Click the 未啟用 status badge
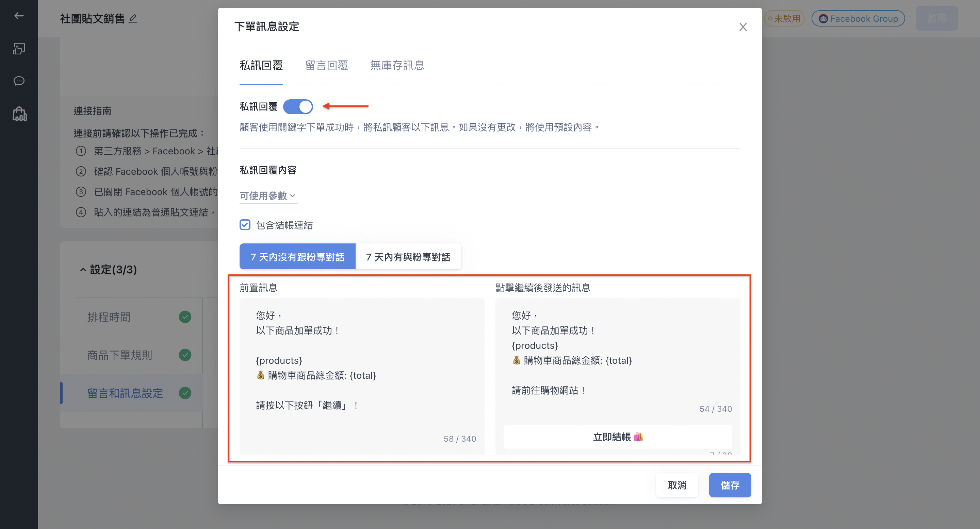The image size is (980, 529). tap(784, 18)
